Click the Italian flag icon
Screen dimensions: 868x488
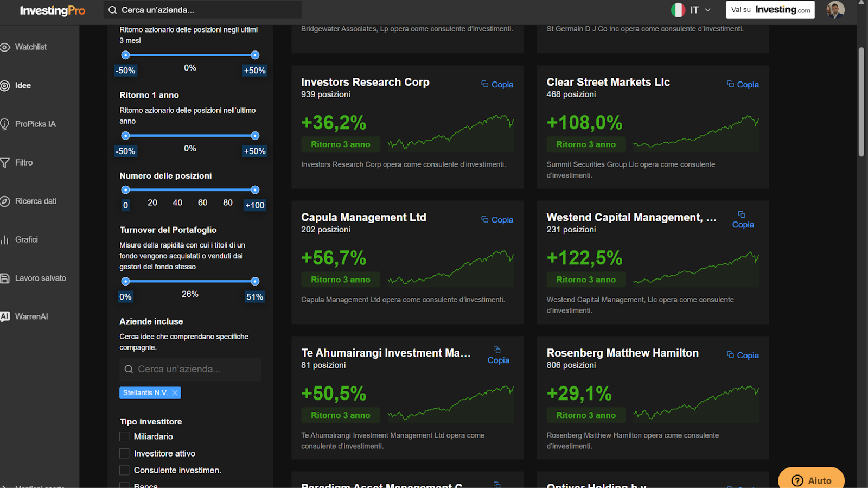click(678, 10)
